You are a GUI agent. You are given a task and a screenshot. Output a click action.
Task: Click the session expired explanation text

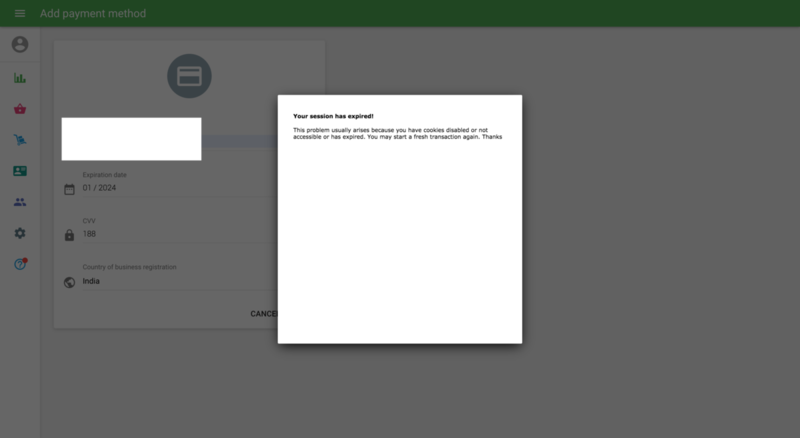tap(397, 133)
